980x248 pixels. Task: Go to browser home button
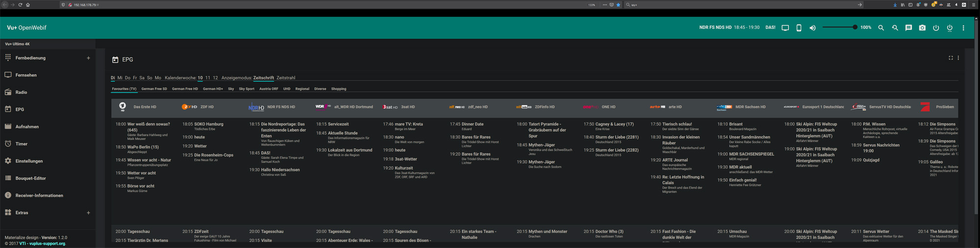click(28, 5)
